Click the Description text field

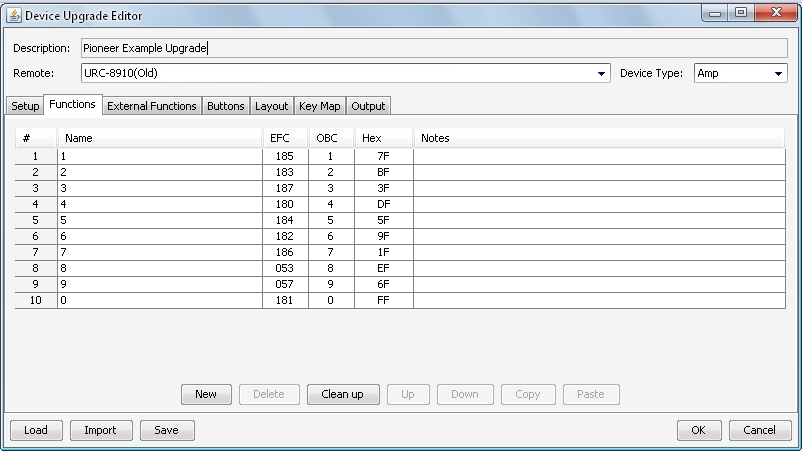[434, 48]
